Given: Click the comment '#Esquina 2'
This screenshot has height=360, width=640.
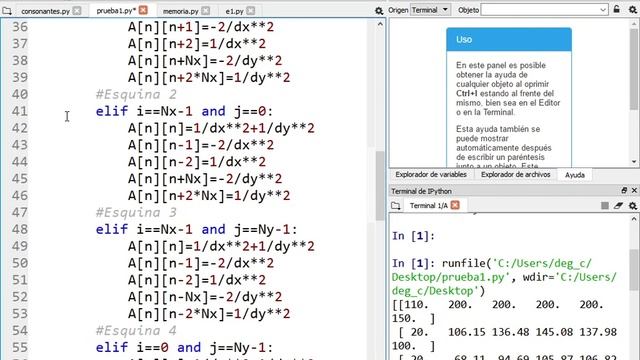Looking at the screenshot, I should 136,94.
